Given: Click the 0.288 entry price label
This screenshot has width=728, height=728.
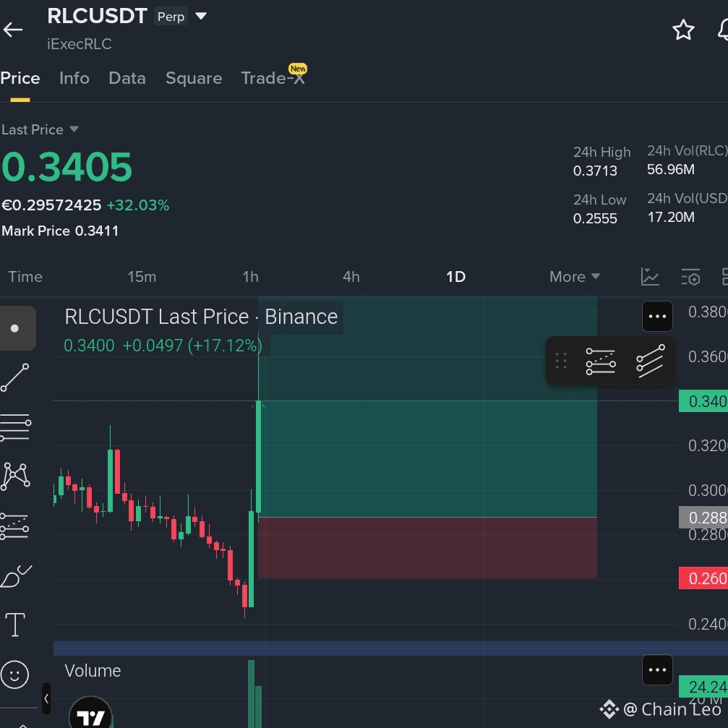Looking at the screenshot, I should tap(703, 517).
